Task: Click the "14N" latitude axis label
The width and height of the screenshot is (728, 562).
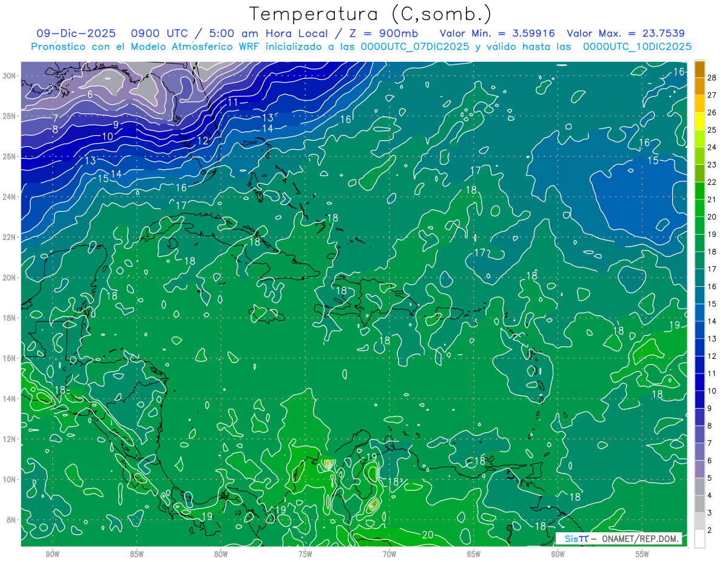Action: (x=10, y=399)
